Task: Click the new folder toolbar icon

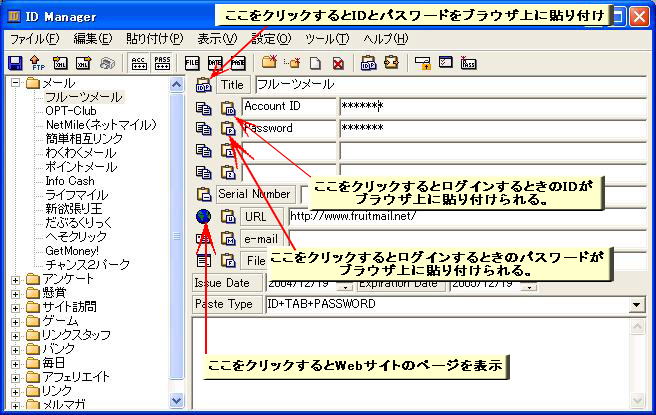Action: [x=267, y=63]
